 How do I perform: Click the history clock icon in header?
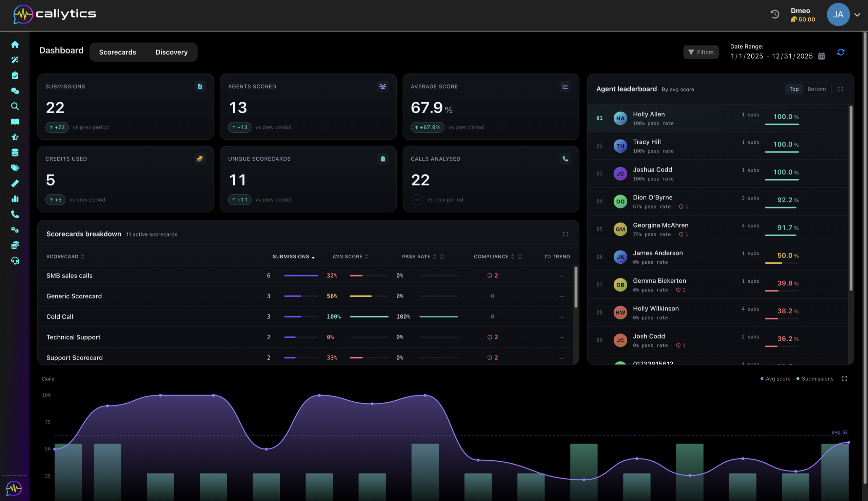(775, 14)
